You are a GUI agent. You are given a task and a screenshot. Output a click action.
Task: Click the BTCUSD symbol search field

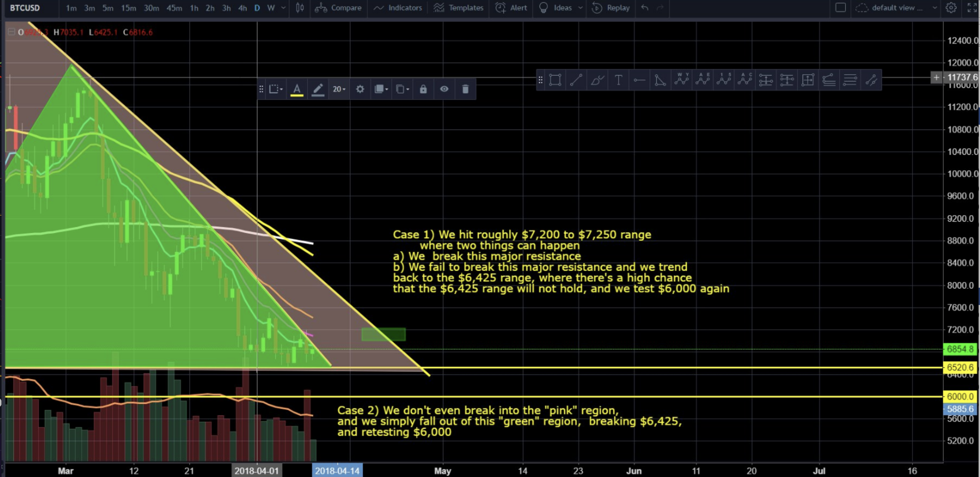pos(25,8)
